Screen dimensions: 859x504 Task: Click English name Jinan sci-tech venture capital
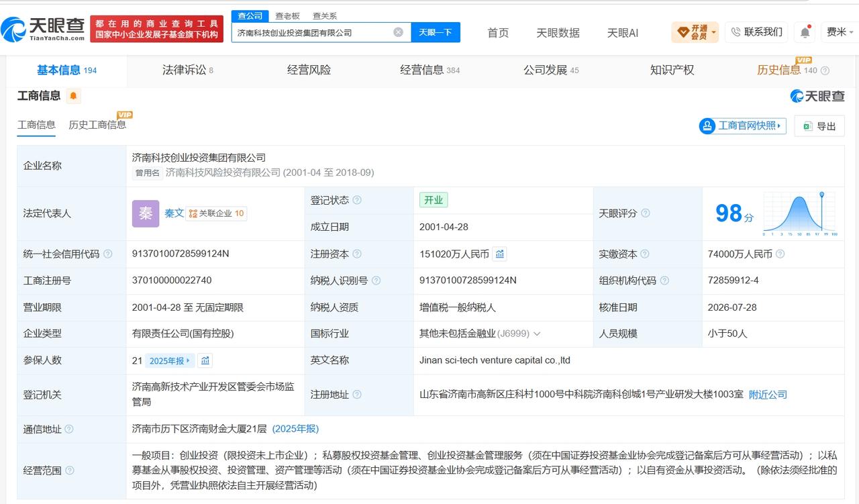[x=495, y=360]
